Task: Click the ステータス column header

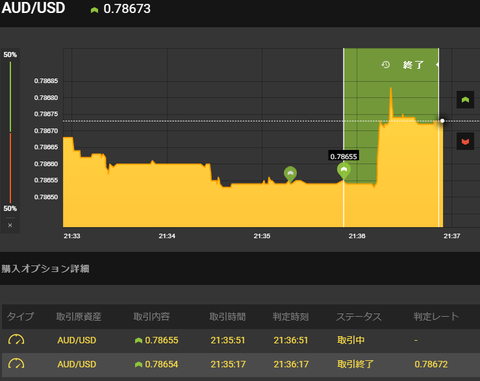Action: (x=359, y=316)
